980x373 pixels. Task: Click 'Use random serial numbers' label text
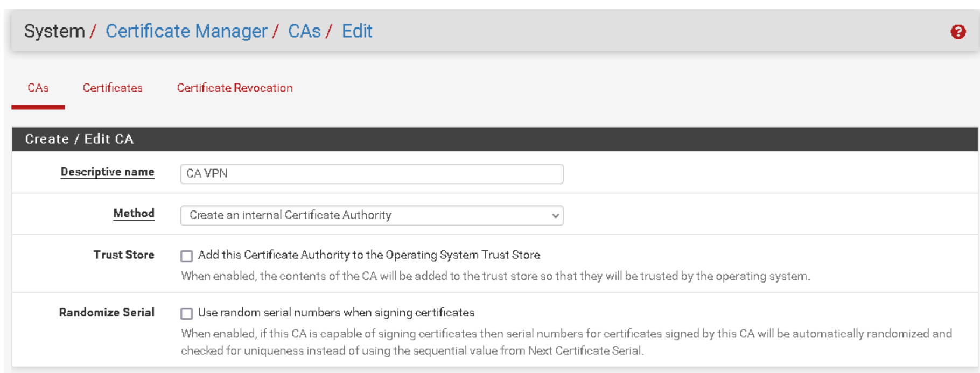pos(336,313)
